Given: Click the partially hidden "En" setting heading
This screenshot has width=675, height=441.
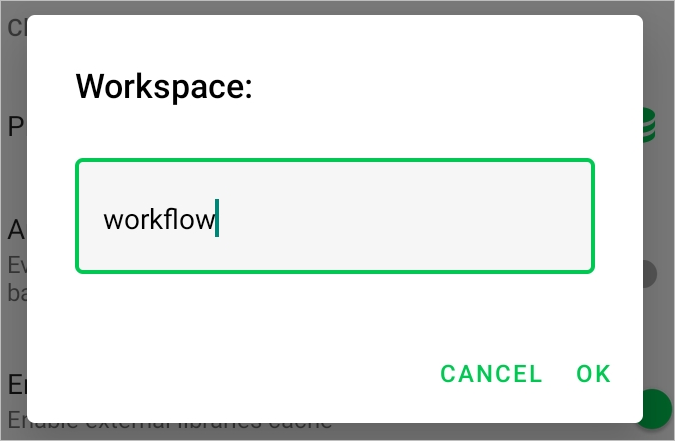Looking at the screenshot, I should click(15, 385).
